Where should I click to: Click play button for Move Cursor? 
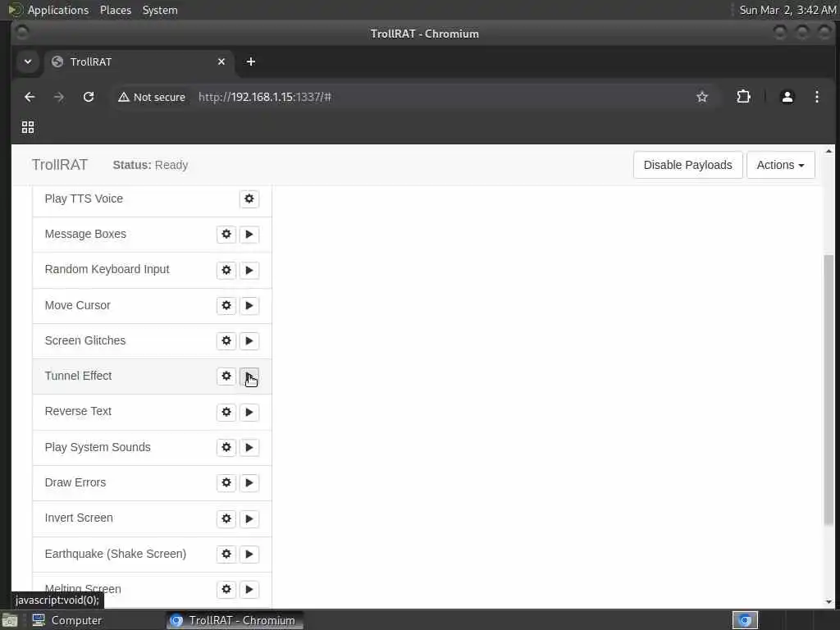click(x=249, y=305)
